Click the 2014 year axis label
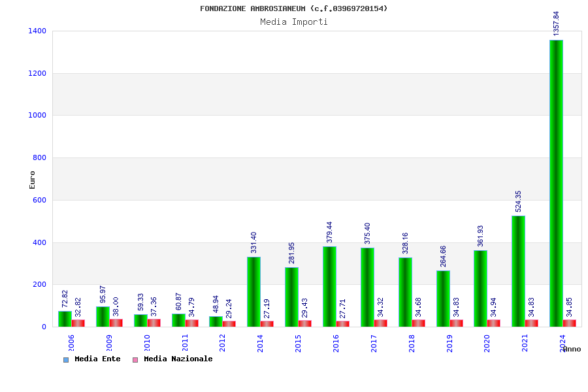The width and height of the screenshot is (588, 392). click(x=260, y=343)
